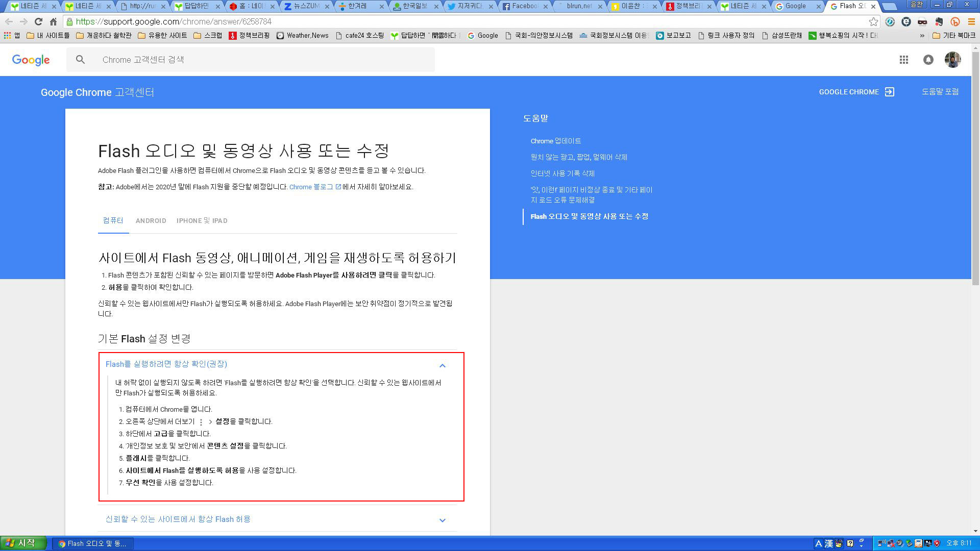Select the IPHONE 및 IPAD tab
The width and height of the screenshot is (980, 551).
[202, 221]
